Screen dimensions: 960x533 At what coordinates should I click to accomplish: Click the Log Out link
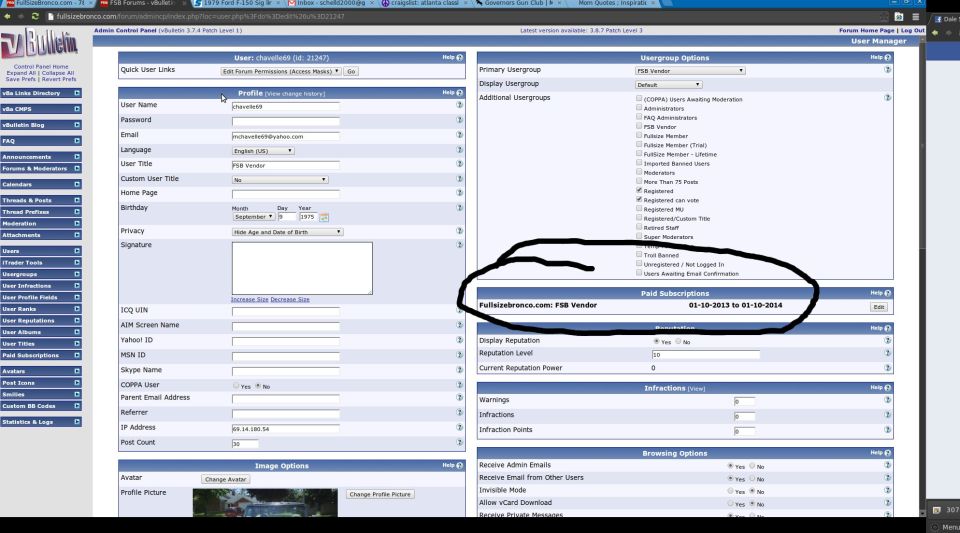[912, 30]
